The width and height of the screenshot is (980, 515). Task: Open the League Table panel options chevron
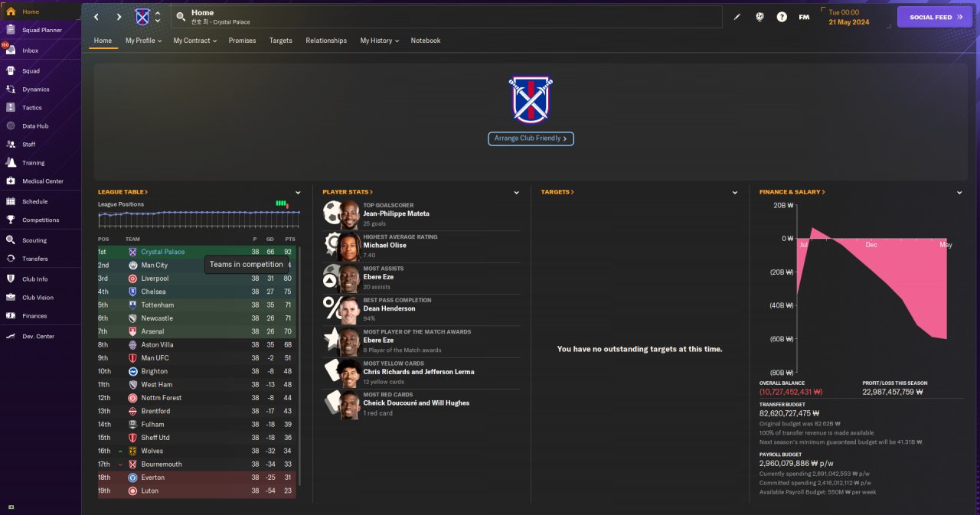[298, 193]
